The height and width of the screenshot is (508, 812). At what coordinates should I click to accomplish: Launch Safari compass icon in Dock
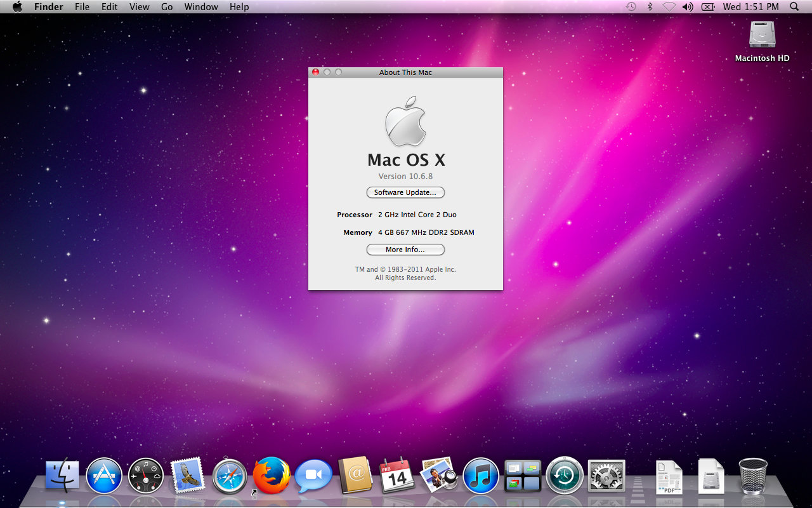click(230, 476)
